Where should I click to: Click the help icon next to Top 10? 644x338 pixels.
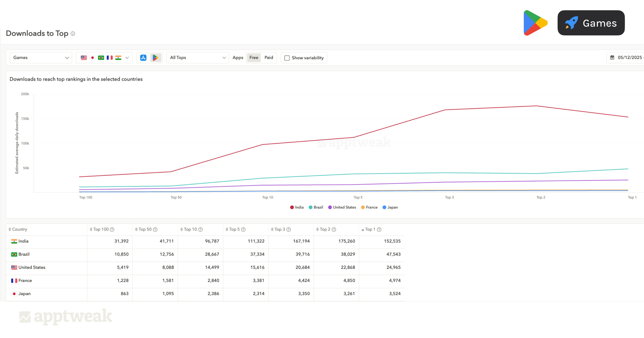tap(200, 230)
